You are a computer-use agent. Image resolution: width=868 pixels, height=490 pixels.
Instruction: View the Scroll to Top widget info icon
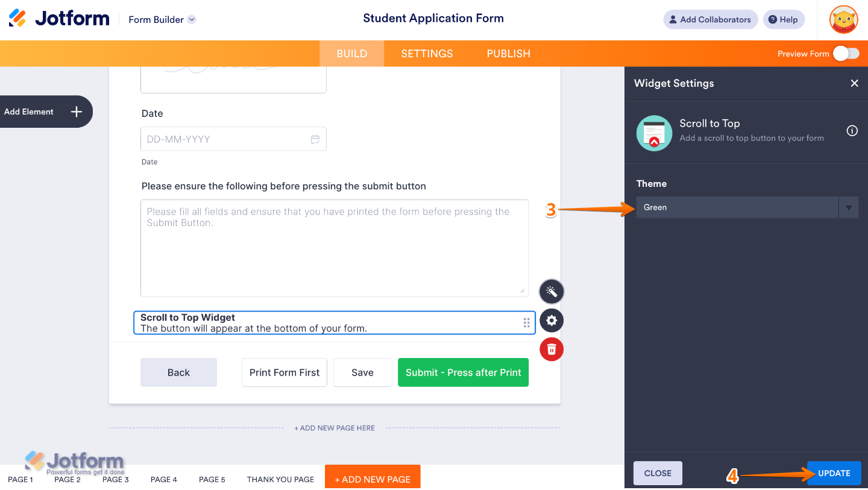tap(852, 130)
